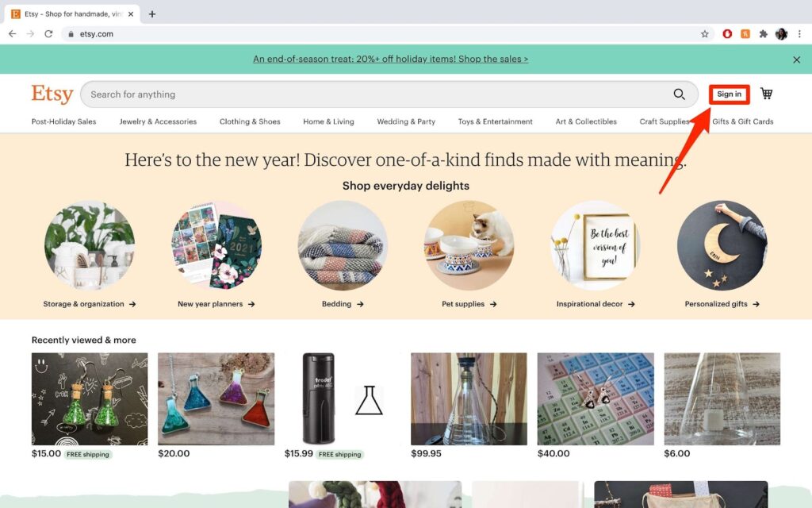This screenshot has height=508, width=812.
Task: Open the Personalized gifts arrow link
Action: [722, 304]
